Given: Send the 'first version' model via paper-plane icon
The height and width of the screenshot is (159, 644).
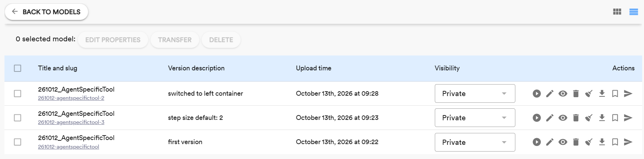Looking at the screenshot, I should (x=628, y=142).
